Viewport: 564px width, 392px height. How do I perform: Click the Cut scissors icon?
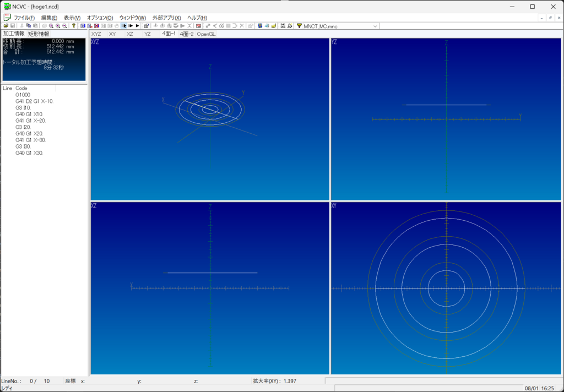coord(21,26)
